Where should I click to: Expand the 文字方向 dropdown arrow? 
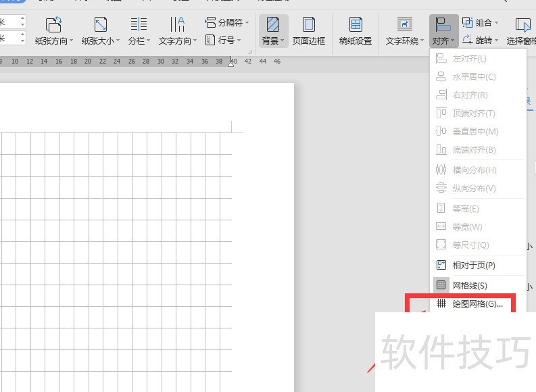pos(195,41)
